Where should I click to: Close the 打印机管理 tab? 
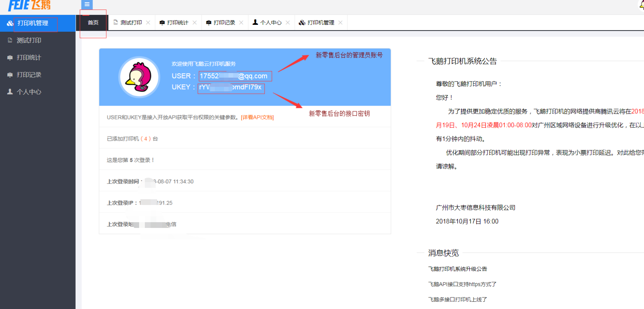coord(340,23)
